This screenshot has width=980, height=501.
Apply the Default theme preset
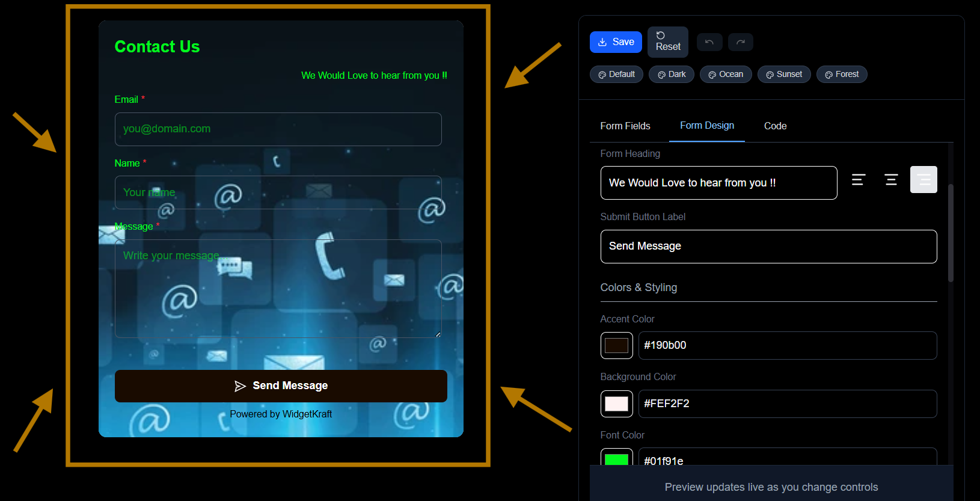616,75
